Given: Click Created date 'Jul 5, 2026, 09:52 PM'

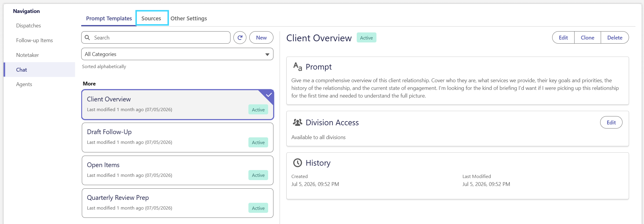Looking at the screenshot, I should click(315, 184).
